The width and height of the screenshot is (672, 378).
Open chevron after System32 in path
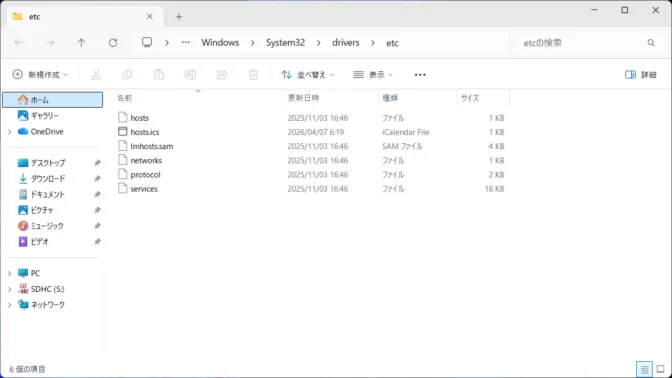tap(318, 42)
